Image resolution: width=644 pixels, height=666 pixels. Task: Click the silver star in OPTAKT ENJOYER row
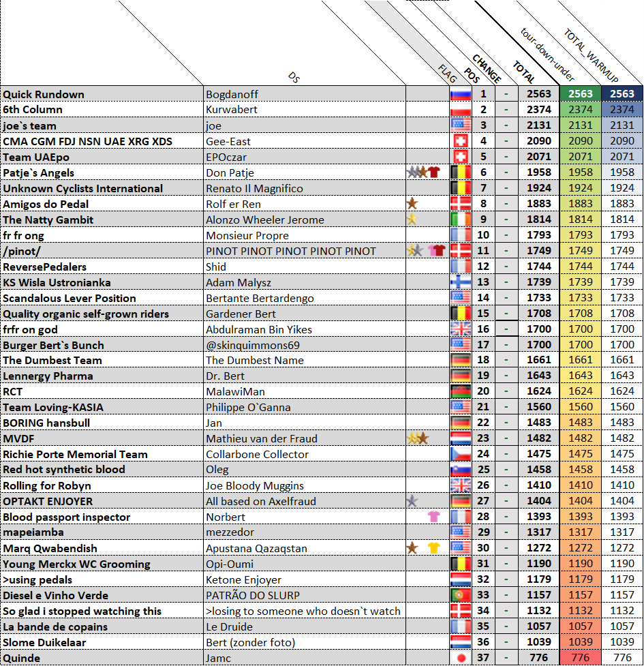click(412, 501)
